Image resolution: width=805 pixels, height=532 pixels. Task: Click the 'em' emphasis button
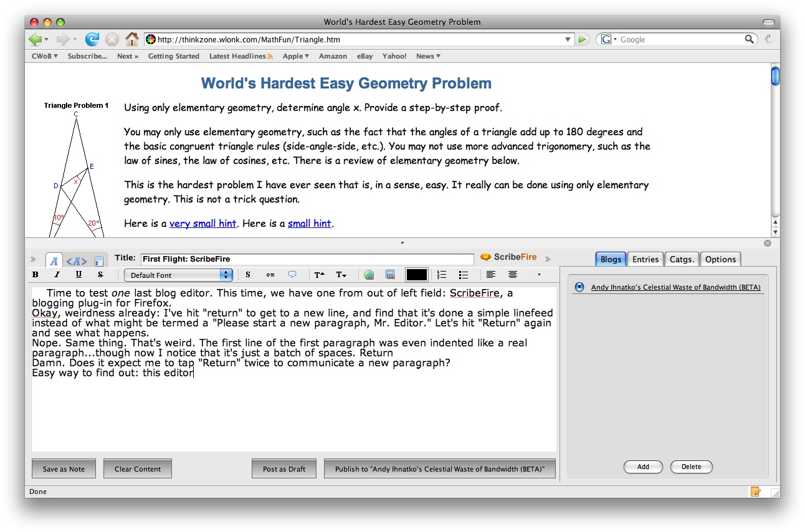pyautogui.click(x=270, y=275)
